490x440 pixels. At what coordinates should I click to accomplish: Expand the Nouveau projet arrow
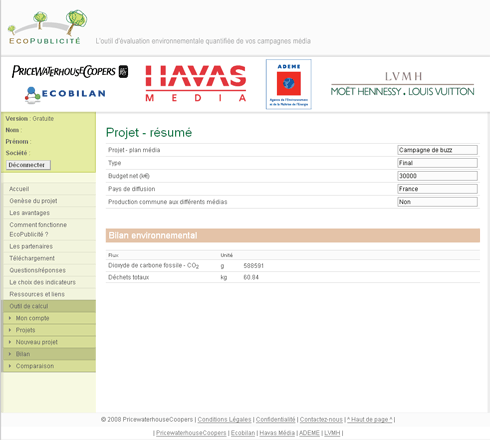(x=10, y=342)
